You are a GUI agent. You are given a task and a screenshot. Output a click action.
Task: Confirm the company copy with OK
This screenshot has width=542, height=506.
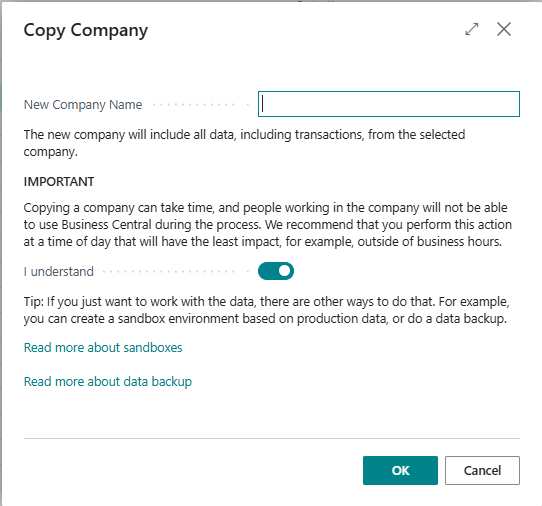400,470
